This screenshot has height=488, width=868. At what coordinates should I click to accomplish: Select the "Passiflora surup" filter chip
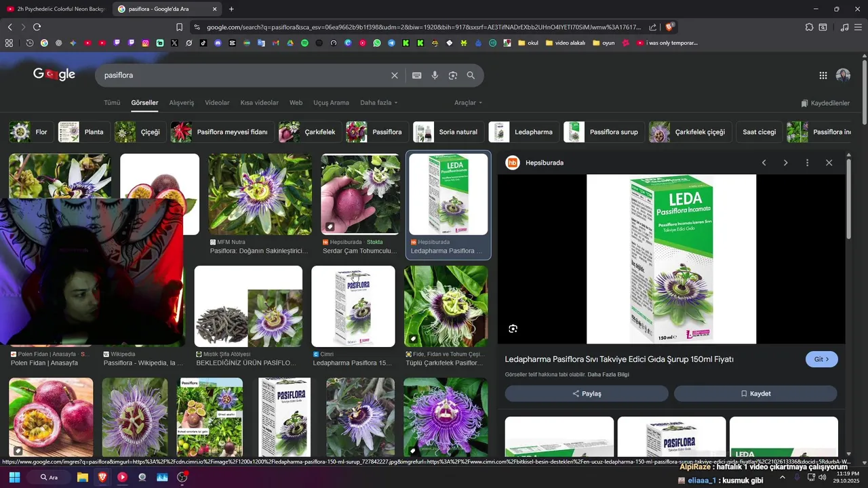pyautogui.click(x=604, y=132)
